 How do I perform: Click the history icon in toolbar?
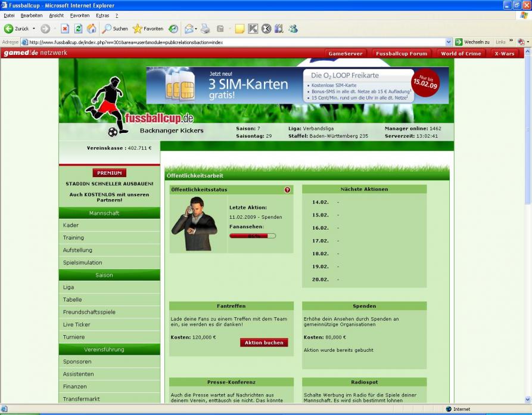[173, 29]
